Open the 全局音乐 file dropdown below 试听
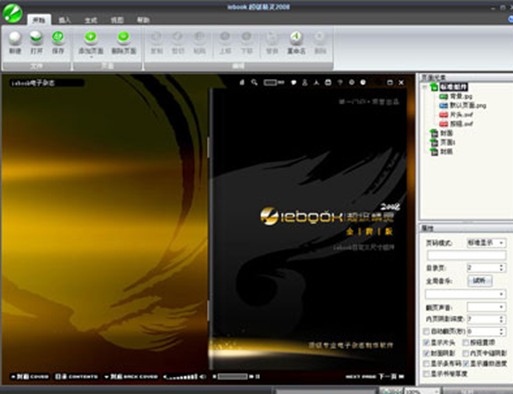 pos(465,294)
